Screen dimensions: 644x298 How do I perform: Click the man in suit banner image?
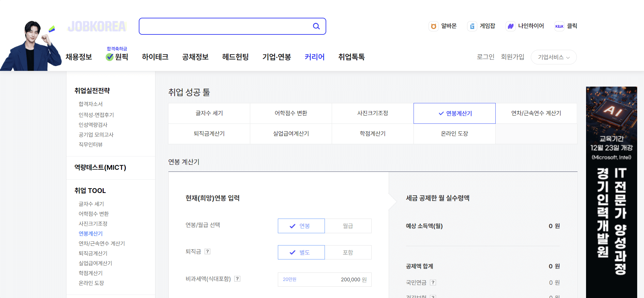(31, 46)
